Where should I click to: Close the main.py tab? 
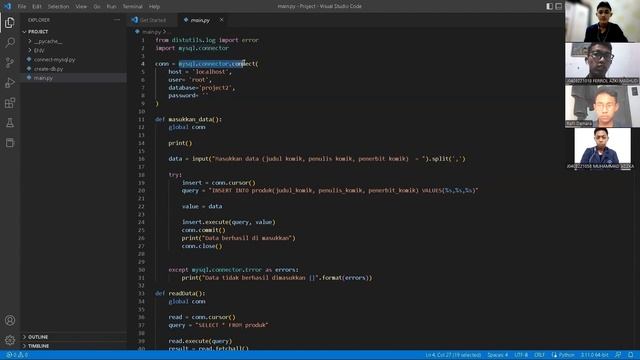click(x=222, y=20)
